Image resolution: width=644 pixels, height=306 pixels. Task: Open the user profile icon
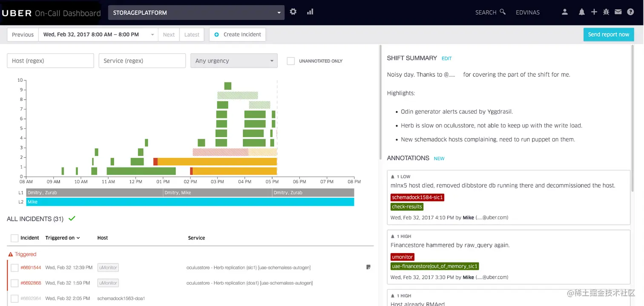[565, 12]
